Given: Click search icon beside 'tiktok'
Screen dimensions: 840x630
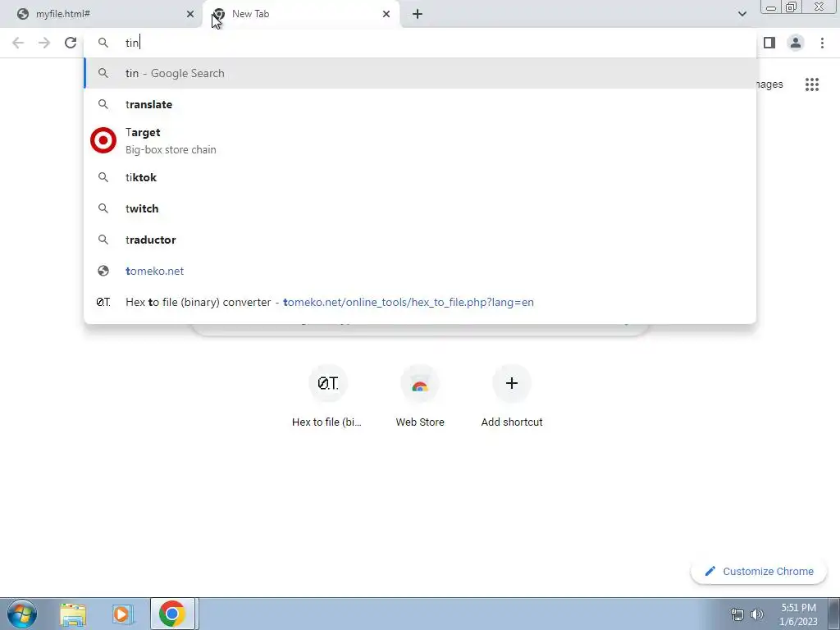Looking at the screenshot, I should click(103, 177).
